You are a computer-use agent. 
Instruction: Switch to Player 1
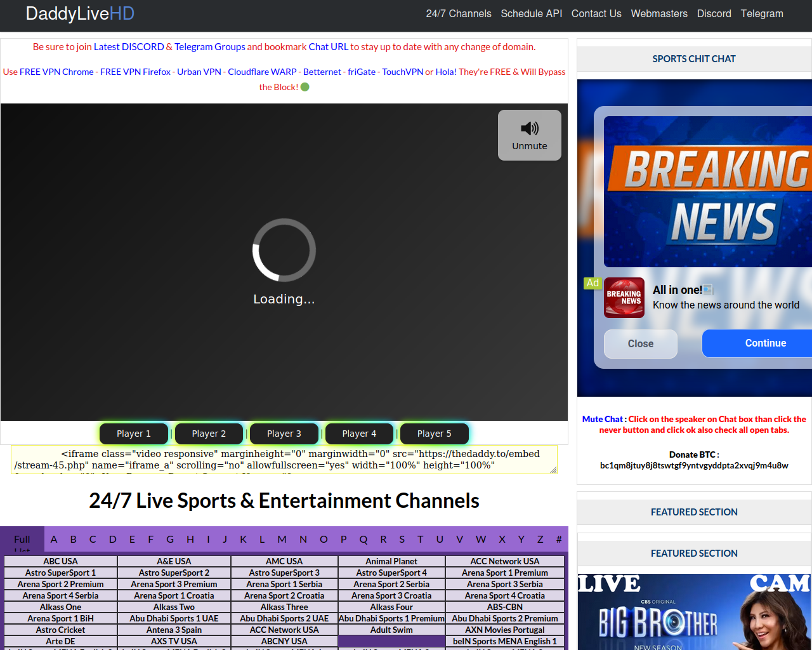pos(134,434)
